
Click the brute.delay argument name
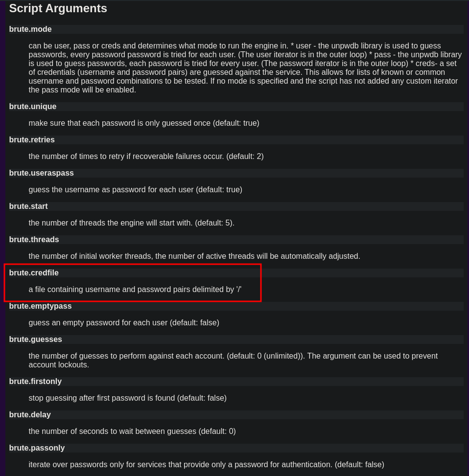(30, 415)
